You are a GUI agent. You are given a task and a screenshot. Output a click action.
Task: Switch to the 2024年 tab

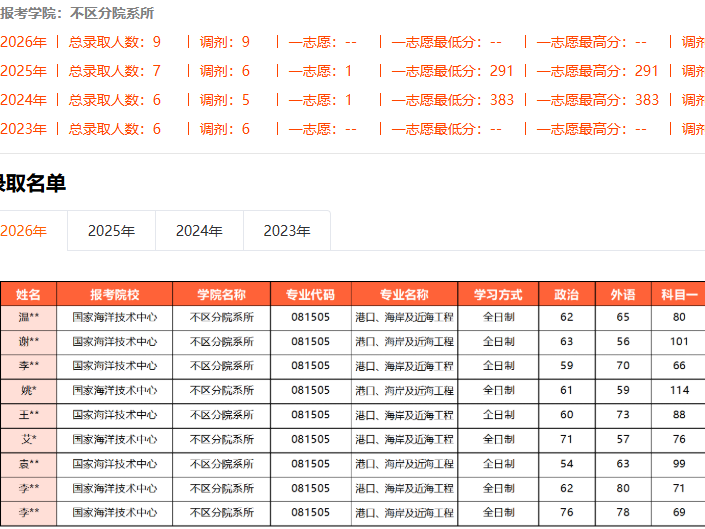(x=199, y=231)
